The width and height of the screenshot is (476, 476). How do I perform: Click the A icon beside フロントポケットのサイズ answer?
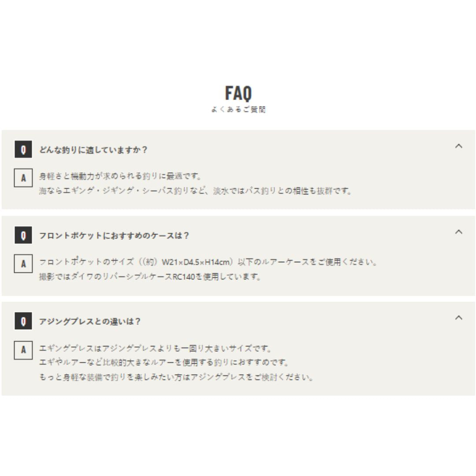click(23, 264)
